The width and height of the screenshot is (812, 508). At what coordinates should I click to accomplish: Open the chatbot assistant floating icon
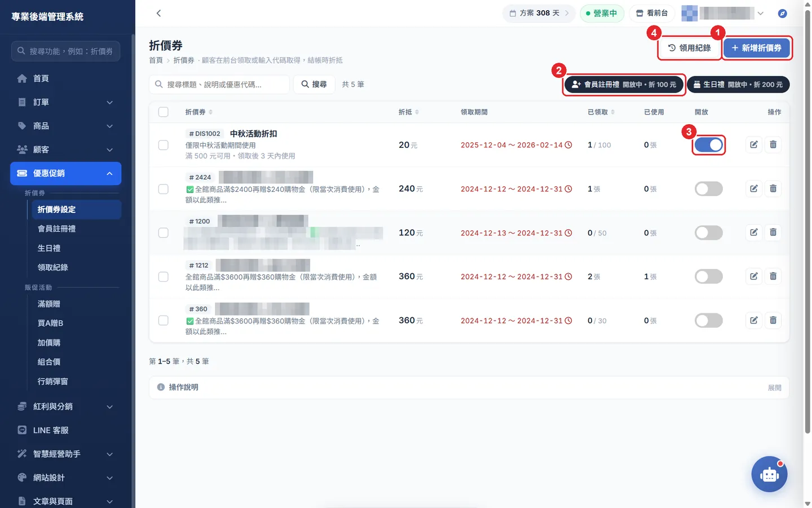click(x=769, y=474)
